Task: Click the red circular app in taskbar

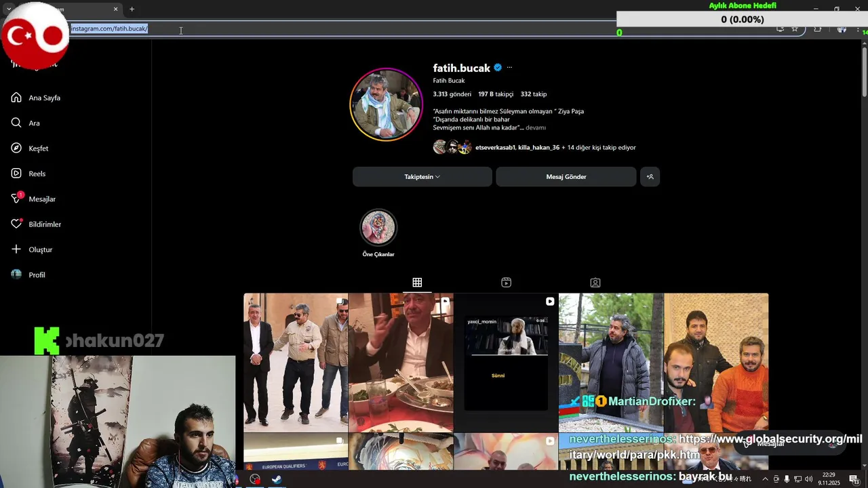Action: (x=255, y=479)
